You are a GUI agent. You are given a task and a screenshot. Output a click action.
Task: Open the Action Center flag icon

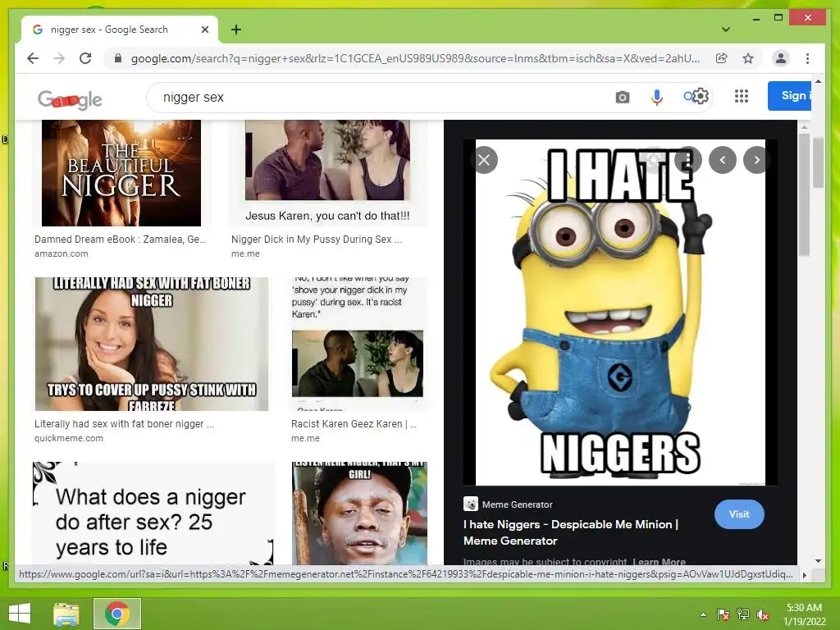(x=724, y=614)
